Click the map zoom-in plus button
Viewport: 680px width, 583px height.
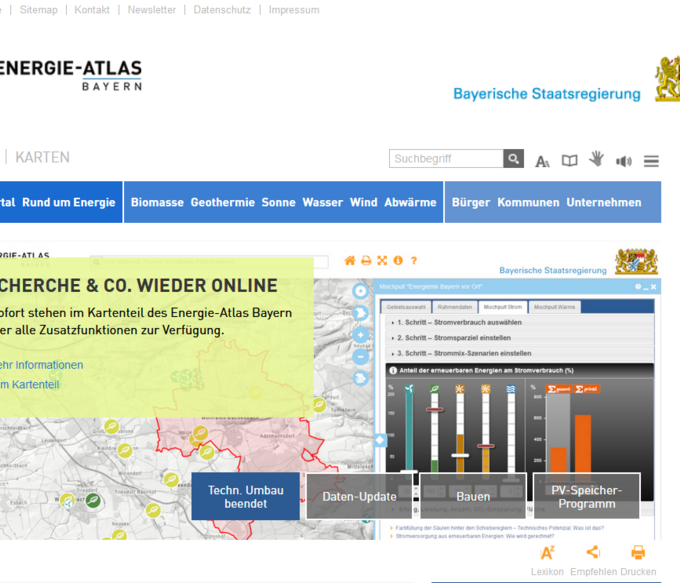pyautogui.click(x=360, y=335)
